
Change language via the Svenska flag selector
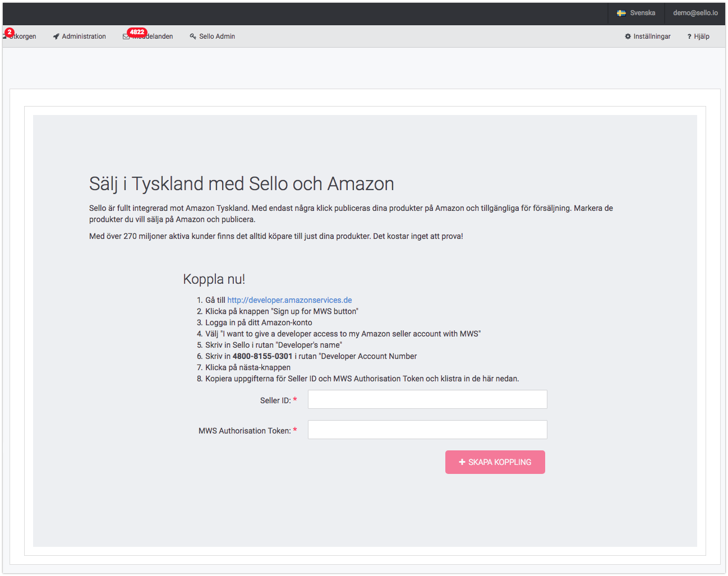coord(636,13)
